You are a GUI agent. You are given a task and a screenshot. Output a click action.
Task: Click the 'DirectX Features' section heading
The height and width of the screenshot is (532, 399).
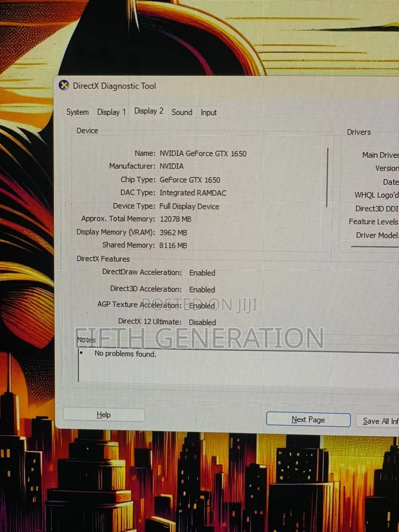click(103, 259)
